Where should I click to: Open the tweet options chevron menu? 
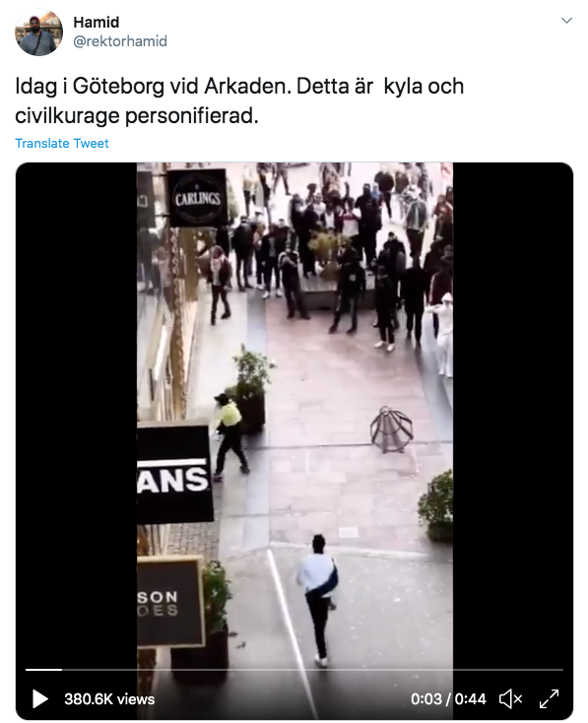click(x=566, y=21)
